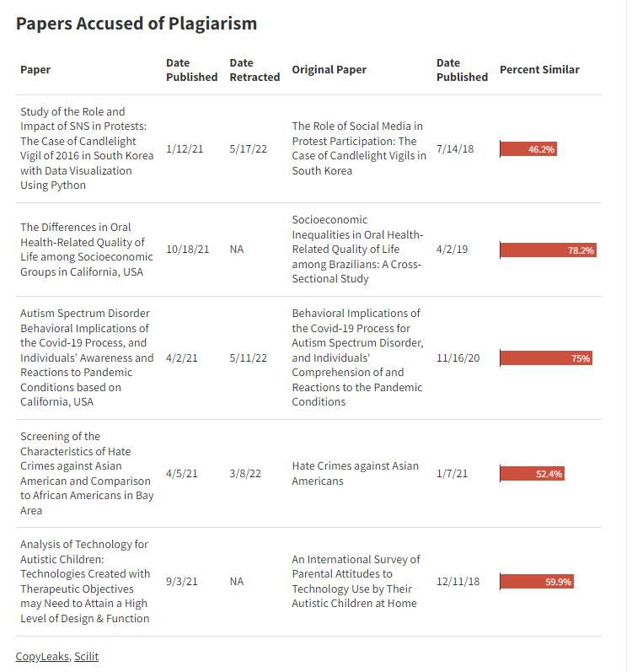
Task: Click the Papers Accused of Plagiarism heading
Action: click(x=137, y=24)
